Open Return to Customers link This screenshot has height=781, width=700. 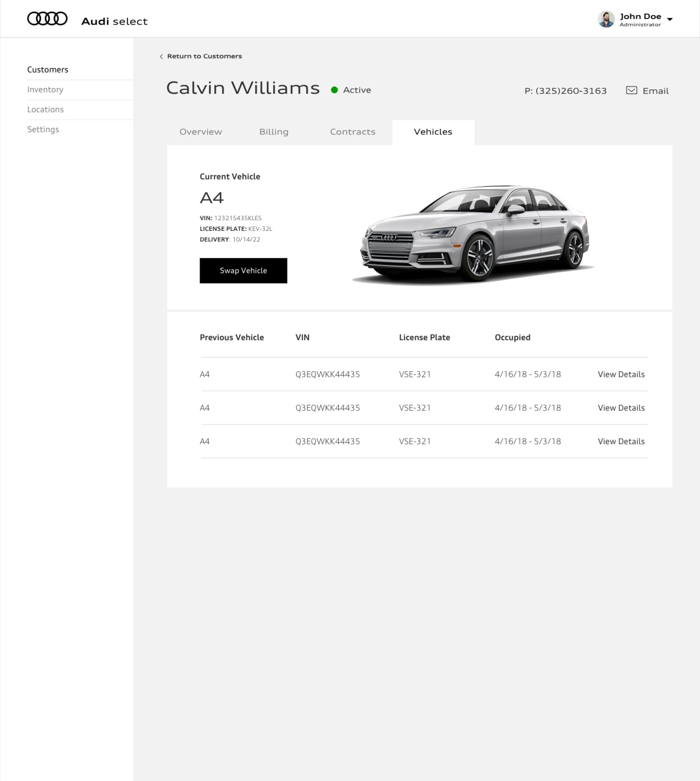[204, 56]
